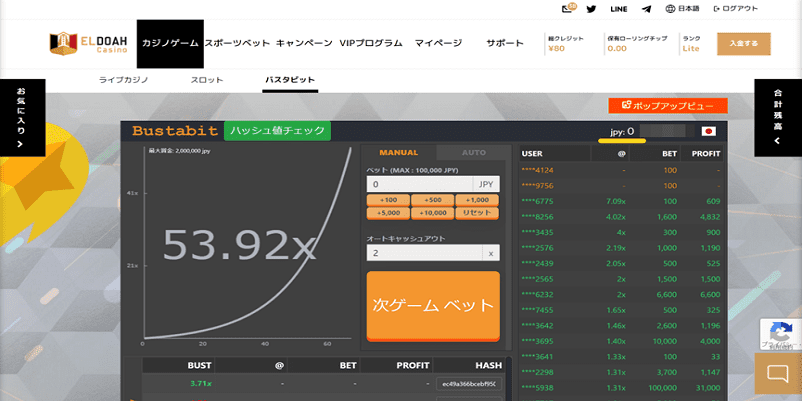Expand the 合計残高 balance side panel
Image resolution: width=802 pixels, height=401 pixels.
click(778, 118)
